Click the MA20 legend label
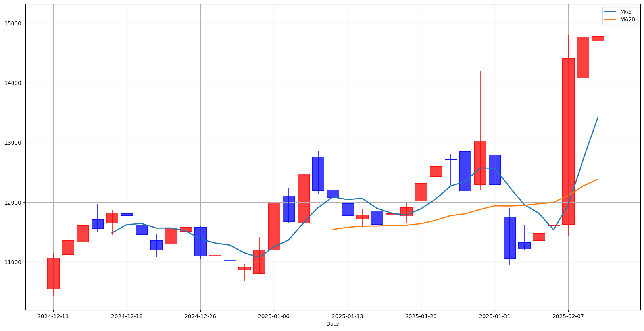644x331 pixels. (627, 19)
